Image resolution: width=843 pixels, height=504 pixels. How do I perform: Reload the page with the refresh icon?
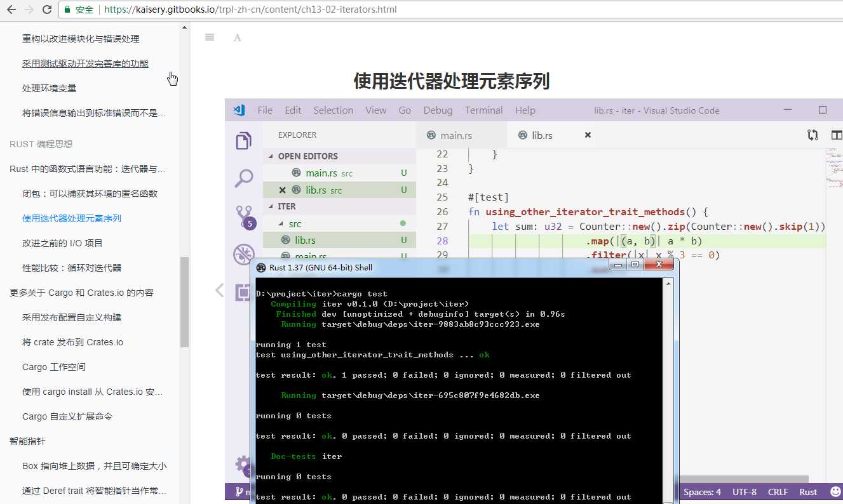(x=47, y=10)
